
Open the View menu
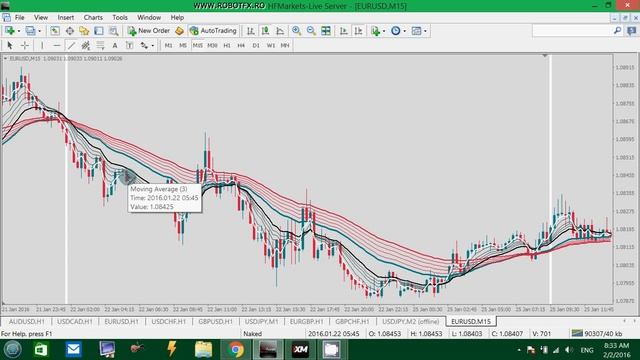41,18
